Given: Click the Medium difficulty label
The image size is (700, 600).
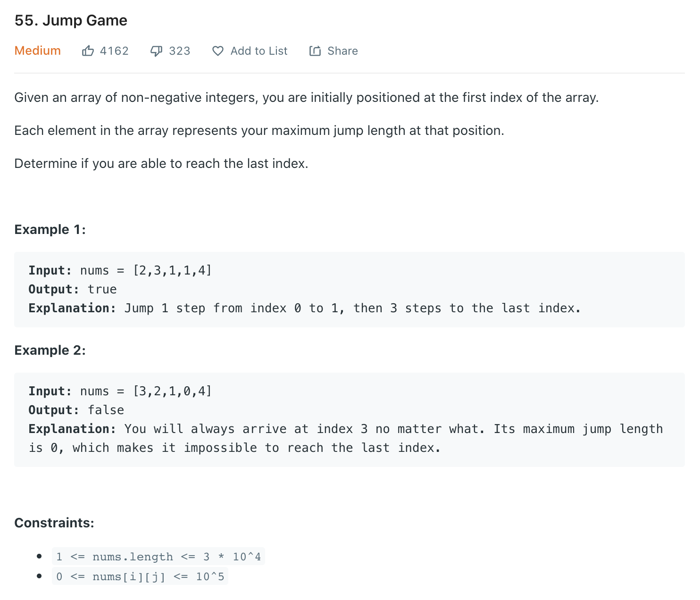Looking at the screenshot, I should pyautogui.click(x=37, y=50).
